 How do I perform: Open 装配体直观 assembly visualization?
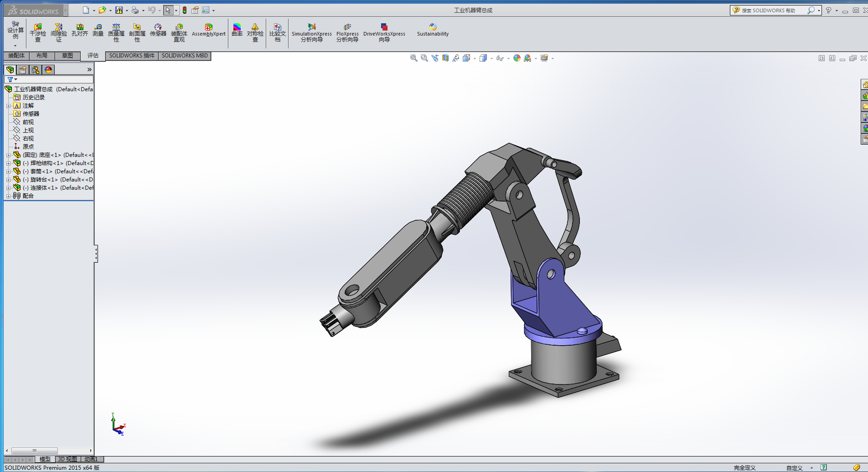tap(179, 33)
